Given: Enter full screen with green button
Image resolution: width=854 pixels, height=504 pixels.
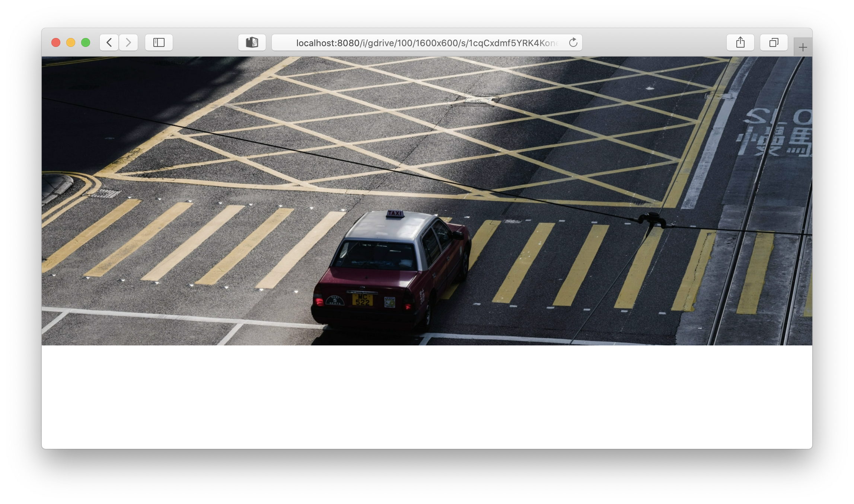Looking at the screenshot, I should click(86, 42).
